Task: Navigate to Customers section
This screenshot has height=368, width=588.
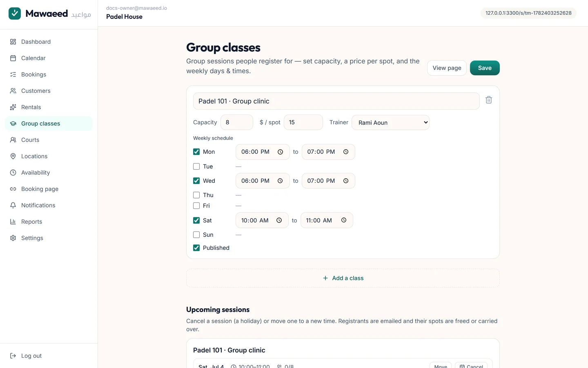Action: [49, 91]
